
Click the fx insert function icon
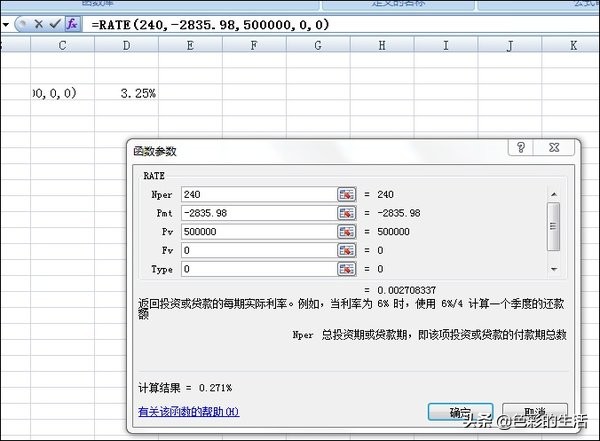click(x=72, y=24)
